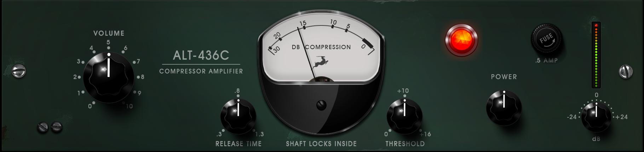The height and width of the screenshot is (152, 644).
Task: Click the +24 dB trim marking
Action: (x=621, y=117)
